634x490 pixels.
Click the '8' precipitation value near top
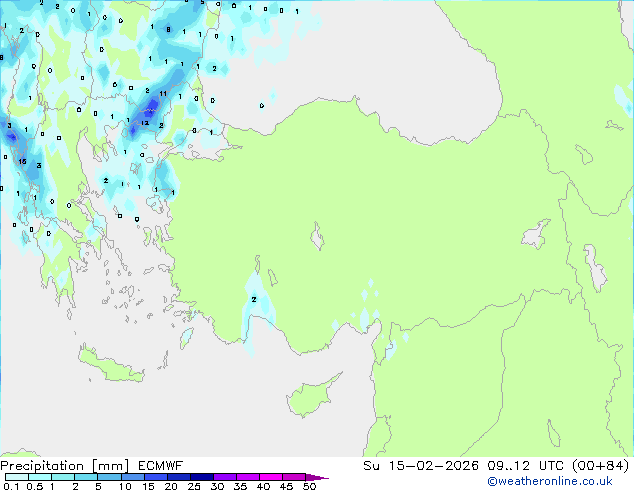(x=168, y=30)
